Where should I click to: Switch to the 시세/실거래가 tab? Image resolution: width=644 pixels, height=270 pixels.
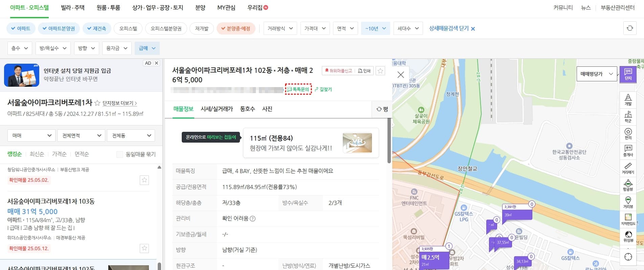point(217,109)
